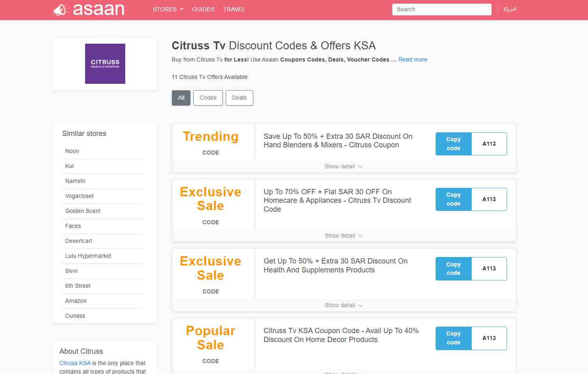Go to the GUIDES menu item
Image resolution: width=588 pixels, height=374 pixels.
coord(203,9)
